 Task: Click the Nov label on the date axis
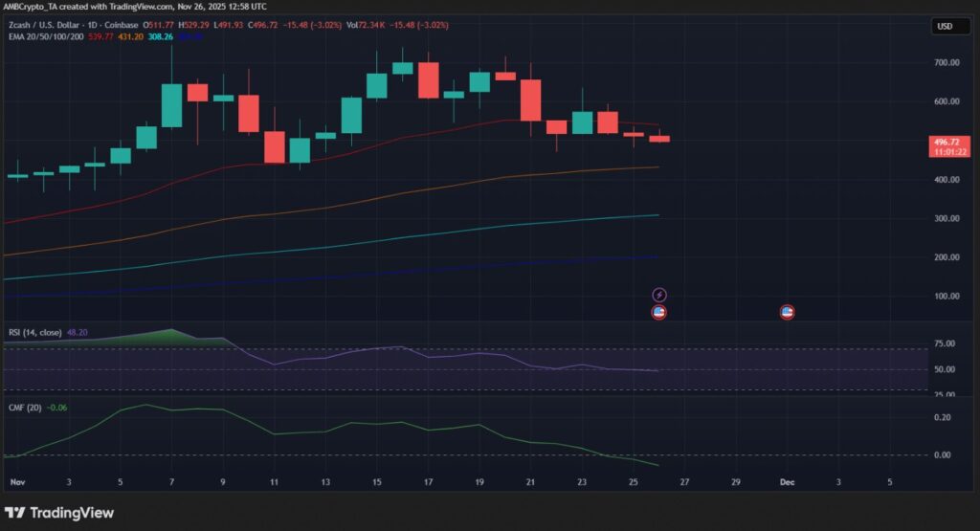click(x=16, y=482)
